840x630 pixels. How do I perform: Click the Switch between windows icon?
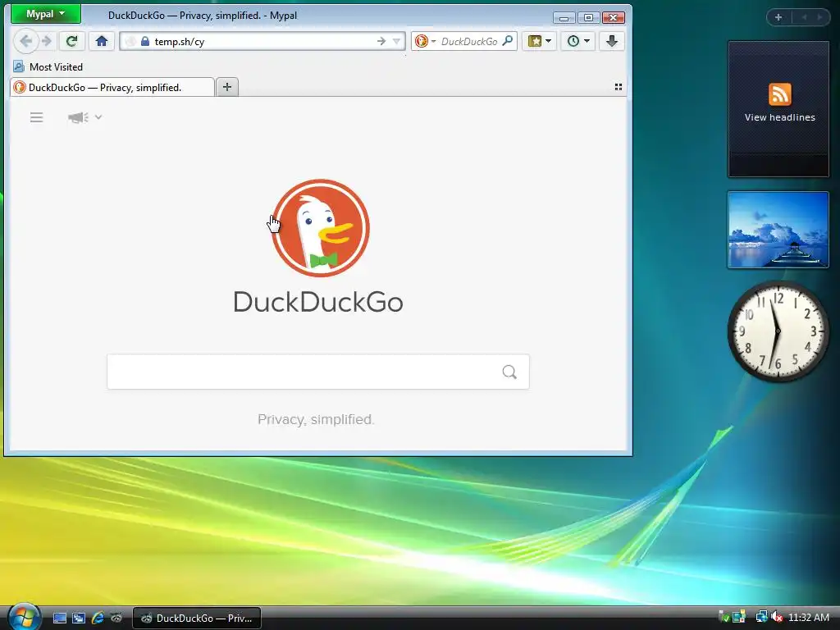click(x=79, y=619)
